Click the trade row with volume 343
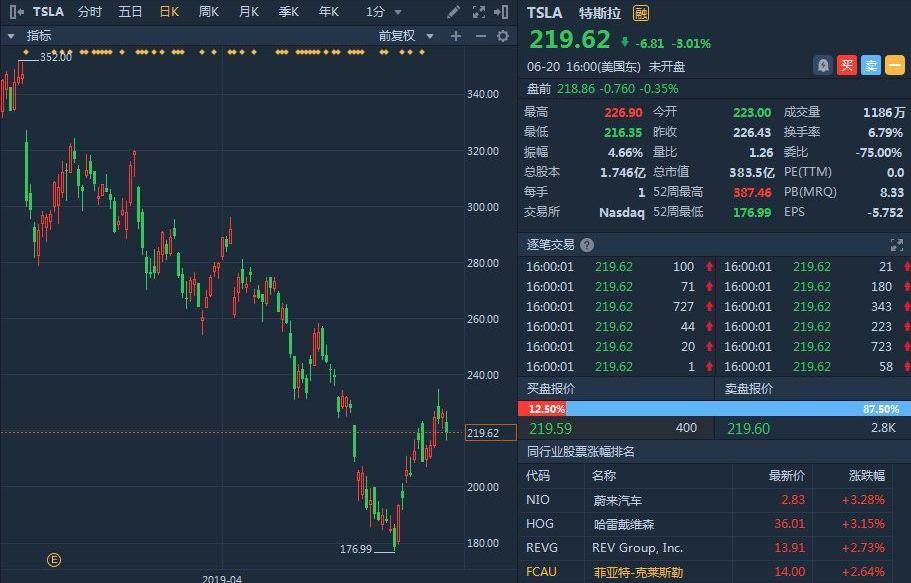The height and width of the screenshot is (583, 911). click(x=815, y=306)
